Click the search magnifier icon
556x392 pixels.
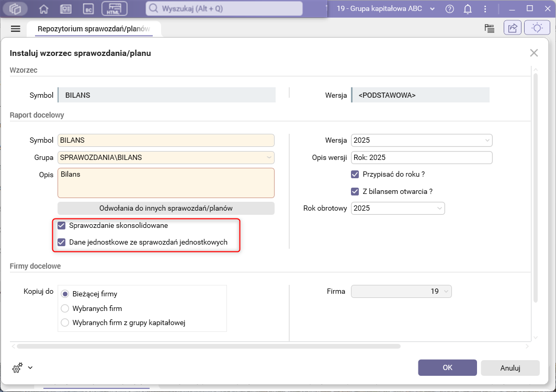(153, 8)
